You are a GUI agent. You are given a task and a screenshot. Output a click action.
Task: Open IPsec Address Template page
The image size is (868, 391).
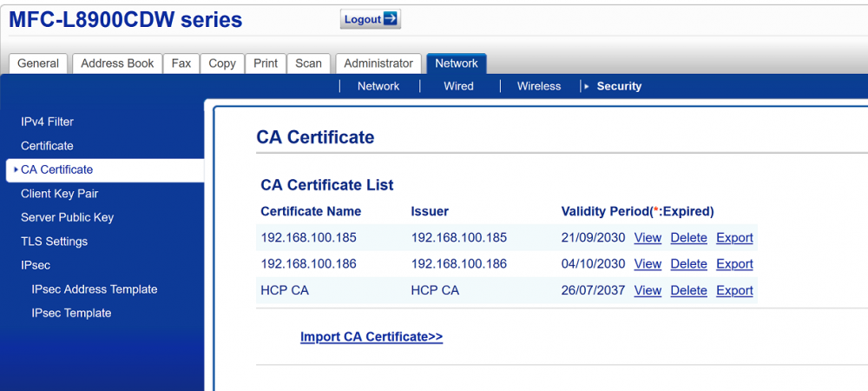pos(95,289)
